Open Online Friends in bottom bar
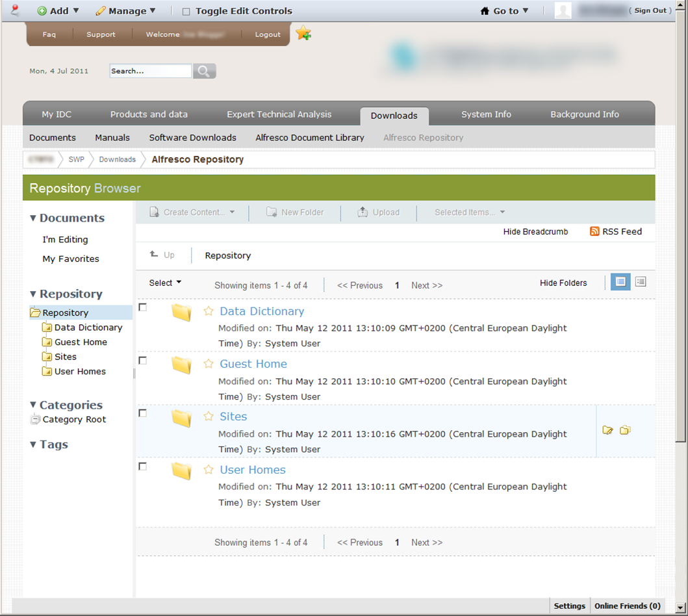688x616 pixels. pos(628,606)
